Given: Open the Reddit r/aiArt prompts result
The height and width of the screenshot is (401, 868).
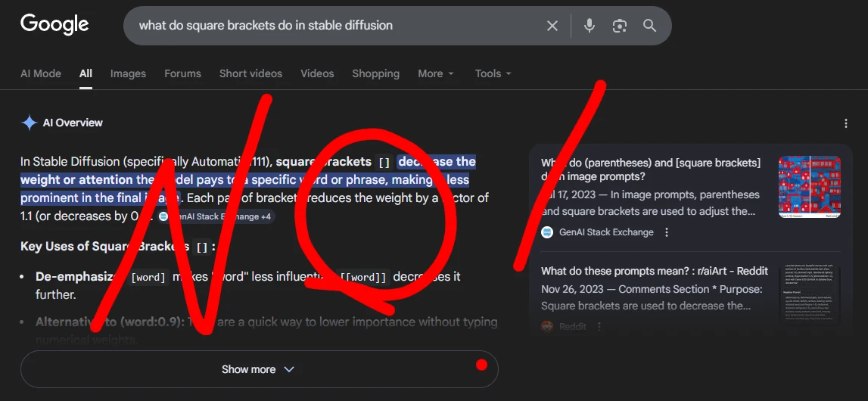Looking at the screenshot, I should click(x=655, y=271).
